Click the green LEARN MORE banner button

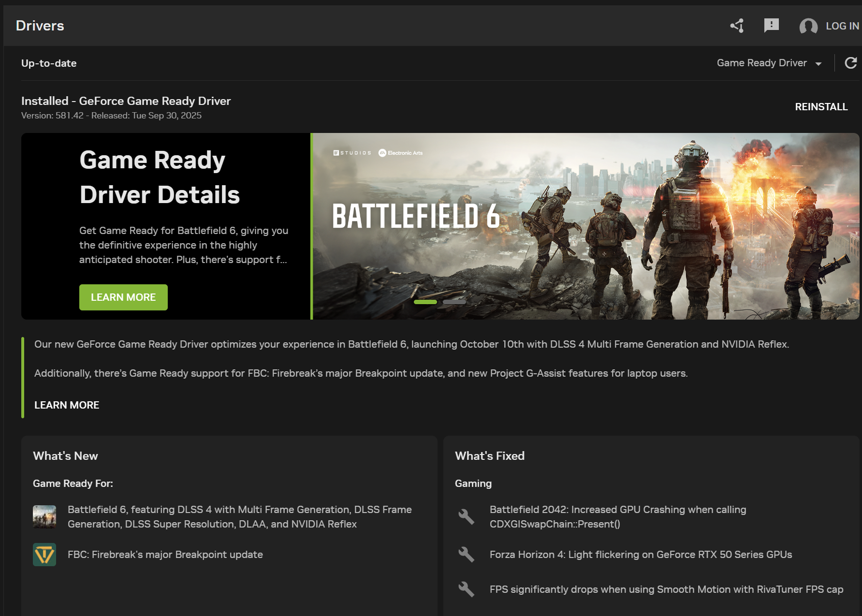(123, 297)
